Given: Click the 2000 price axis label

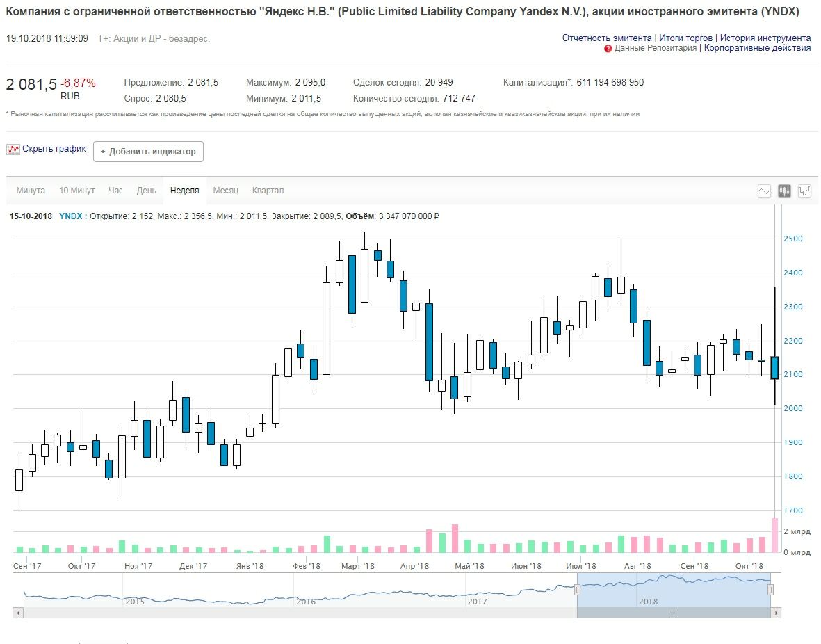Looking at the screenshot, I should [792, 408].
